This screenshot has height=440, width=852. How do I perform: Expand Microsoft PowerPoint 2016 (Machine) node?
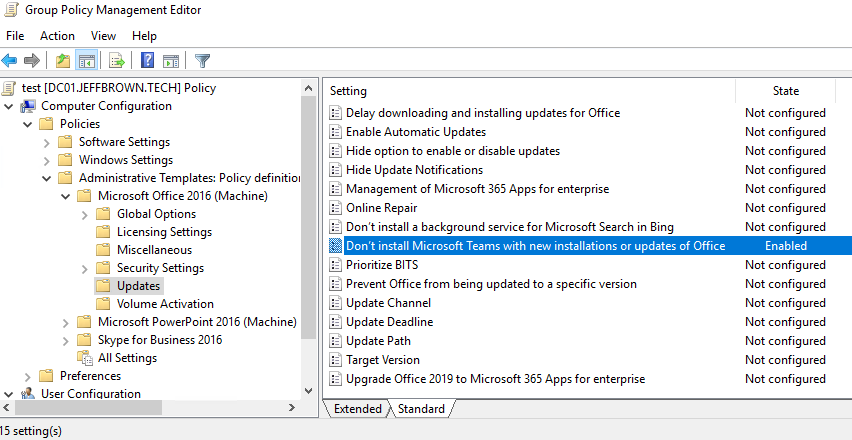pyautogui.click(x=66, y=323)
